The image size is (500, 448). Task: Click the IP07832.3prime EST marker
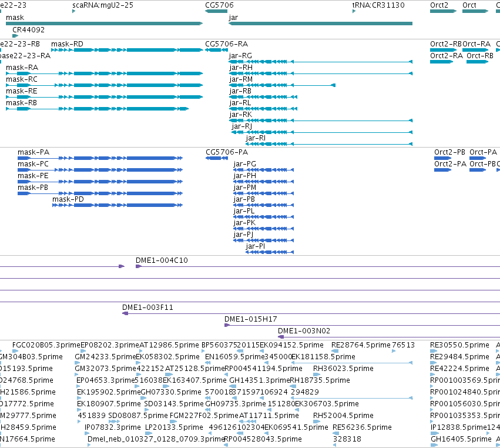coord(87,433)
